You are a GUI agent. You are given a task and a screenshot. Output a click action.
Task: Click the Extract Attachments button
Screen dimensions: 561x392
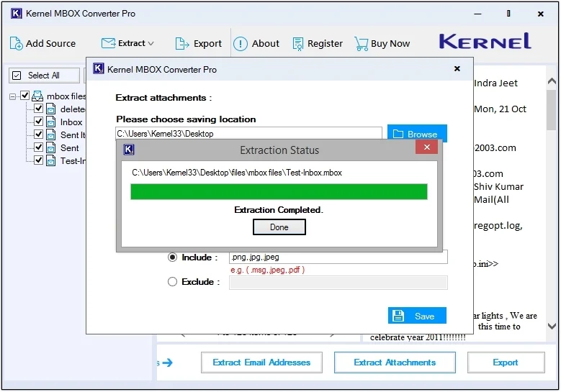coord(395,363)
